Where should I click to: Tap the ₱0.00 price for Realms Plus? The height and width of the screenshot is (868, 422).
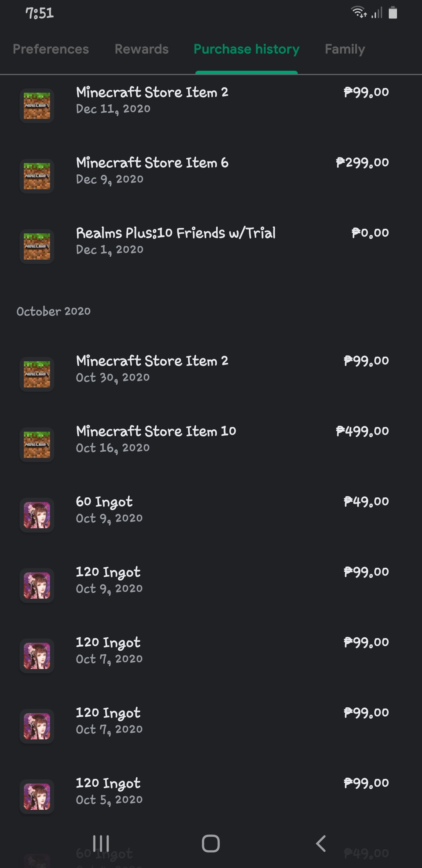coord(370,233)
